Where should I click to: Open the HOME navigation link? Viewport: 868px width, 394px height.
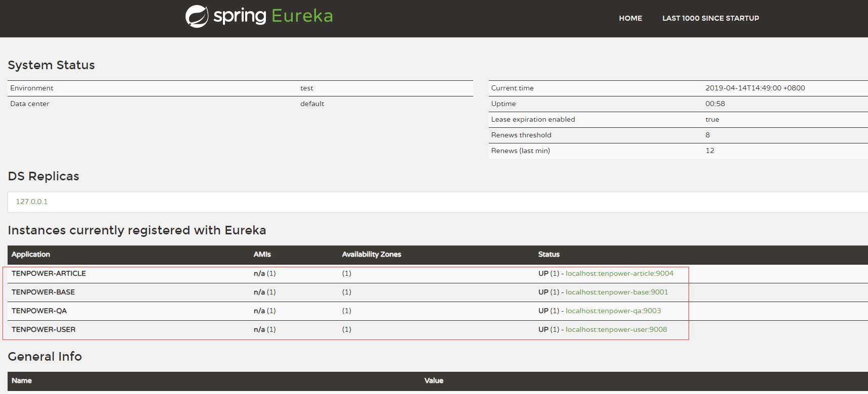[630, 18]
